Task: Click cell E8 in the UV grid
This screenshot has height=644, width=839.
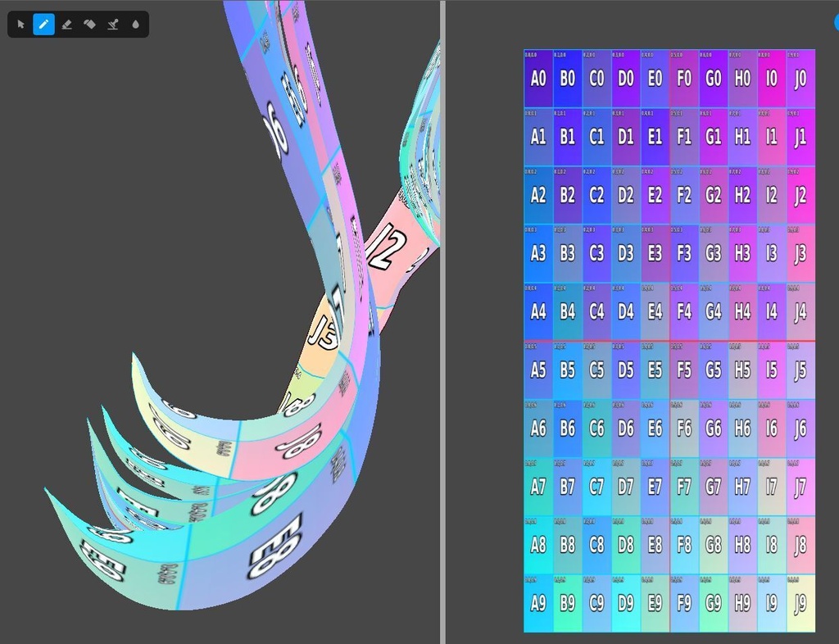Action: click(x=655, y=545)
